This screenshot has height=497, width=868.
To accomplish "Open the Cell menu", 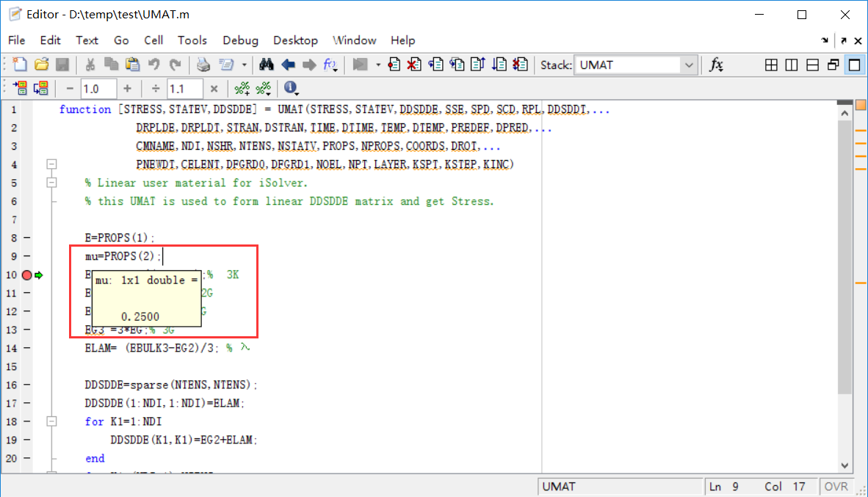I will pyautogui.click(x=153, y=40).
